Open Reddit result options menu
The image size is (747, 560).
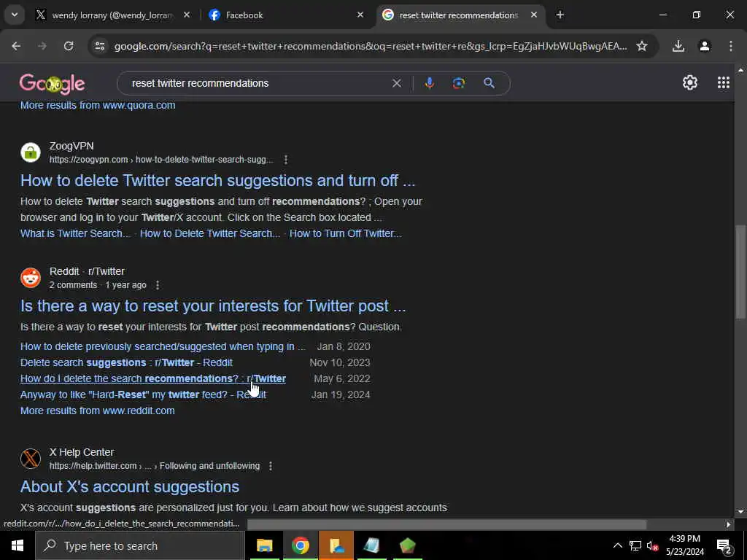pos(158,285)
